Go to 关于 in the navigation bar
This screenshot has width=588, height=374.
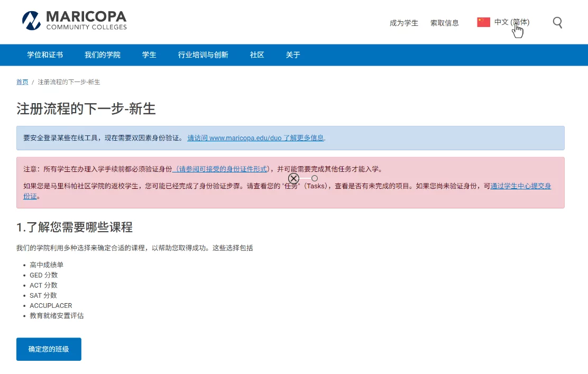(x=293, y=55)
